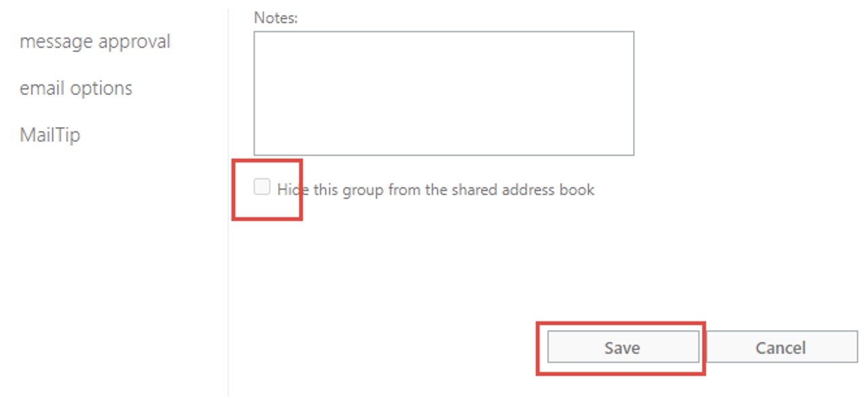Open the message approval section
The width and height of the screenshot is (868, 409).
click(95, 42)
